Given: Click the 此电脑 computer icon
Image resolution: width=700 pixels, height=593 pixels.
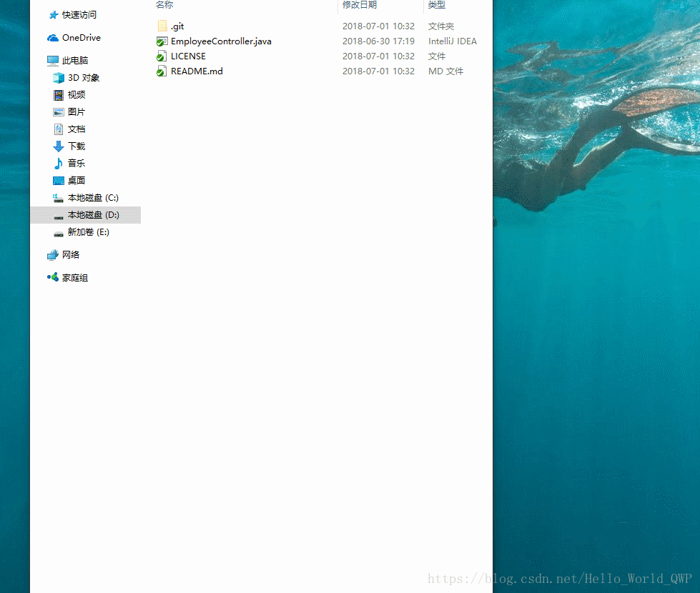Looking at the screenshot, I should (53, 60).
